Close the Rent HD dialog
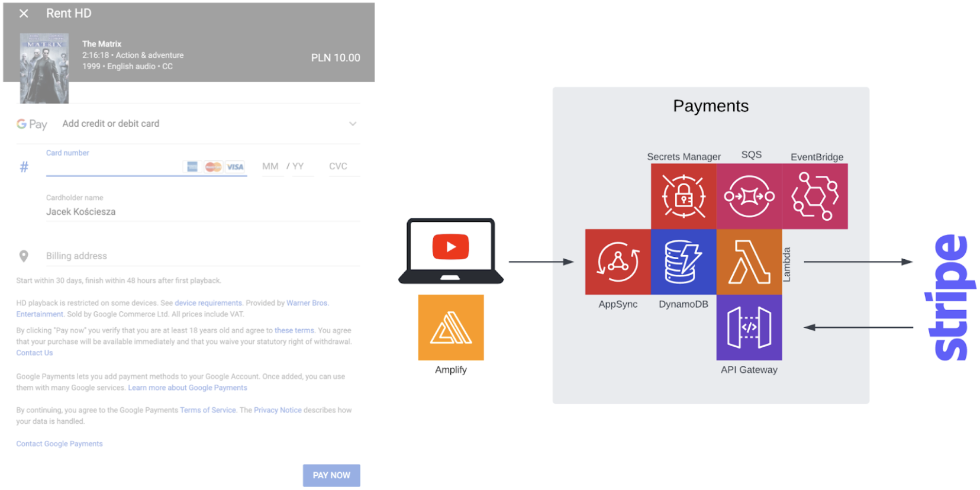Viewport: 980px width, 490px height. point(24,13)
